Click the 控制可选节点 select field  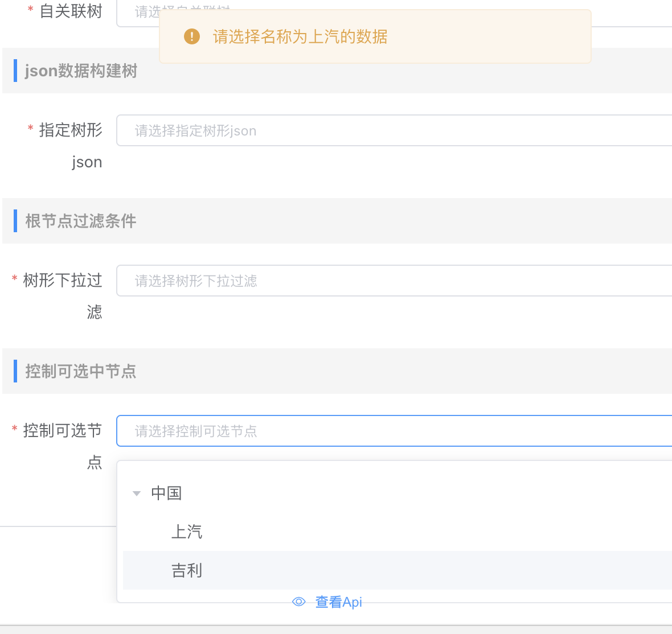coord(394,431)
